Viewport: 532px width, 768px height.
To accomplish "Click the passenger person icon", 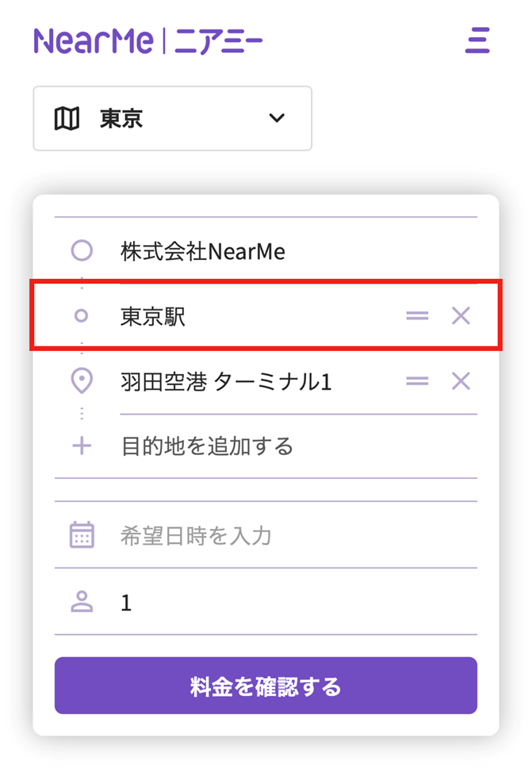I will 82,602.
